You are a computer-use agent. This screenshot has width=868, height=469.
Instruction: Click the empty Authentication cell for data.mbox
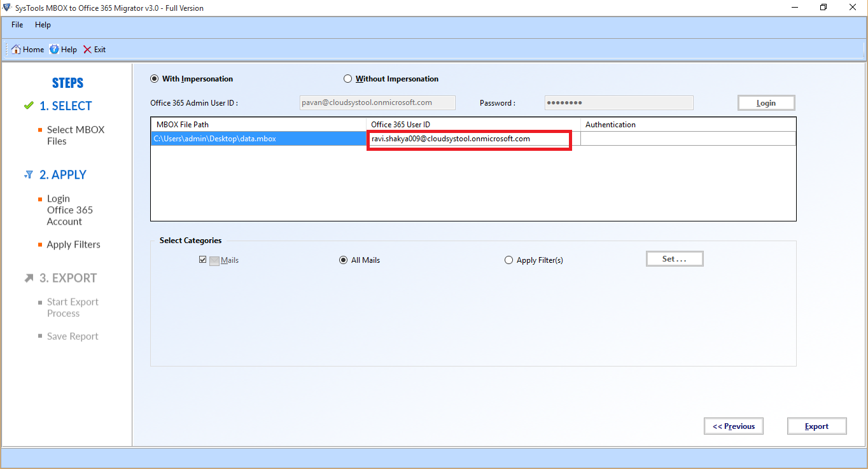coord(688,139)
